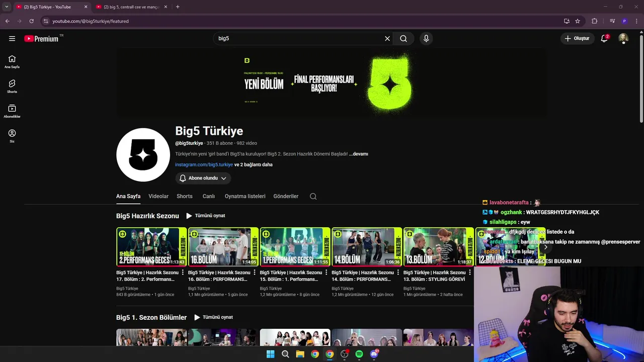Image resolution: width=644 pixels, height=362 pixels.
Task: Open the Oluştur create menu
Action: pos(577,38)
